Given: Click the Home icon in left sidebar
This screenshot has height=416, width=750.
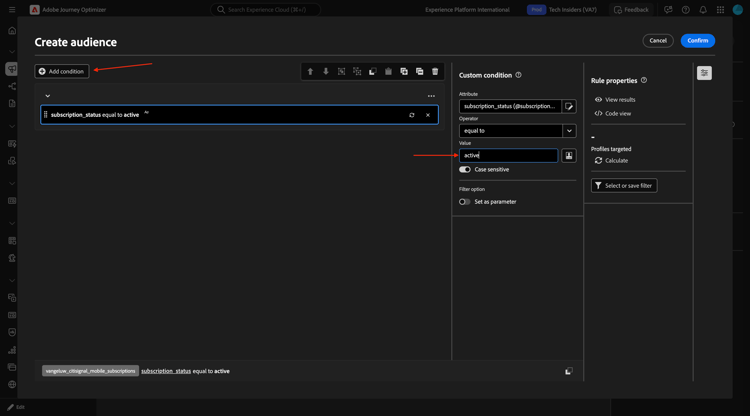Looking at the screenshot, I should point(12,31).
